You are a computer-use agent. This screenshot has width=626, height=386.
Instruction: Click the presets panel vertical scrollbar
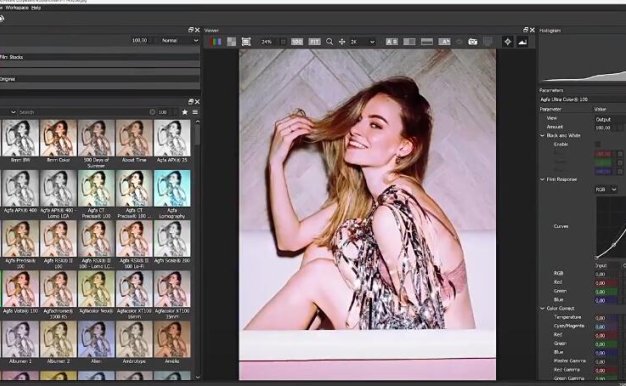coord(198,136)
